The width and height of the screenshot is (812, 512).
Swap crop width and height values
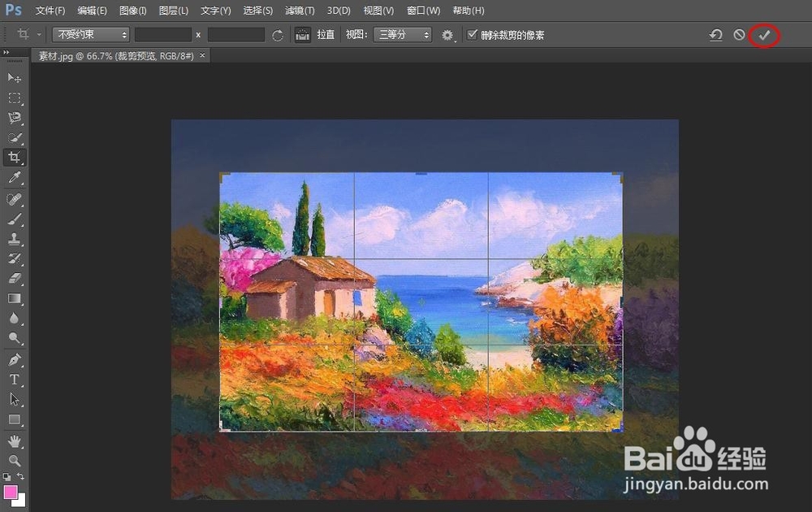278,35
